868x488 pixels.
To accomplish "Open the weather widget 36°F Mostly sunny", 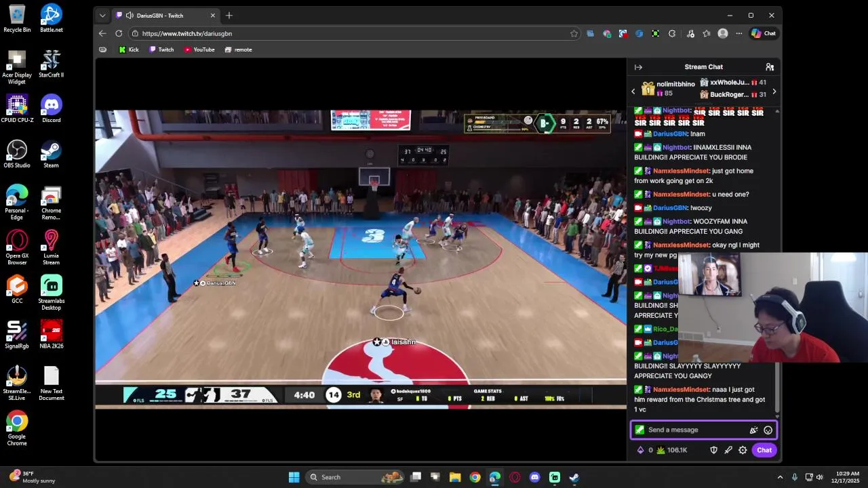I will (x=32, y=477).
